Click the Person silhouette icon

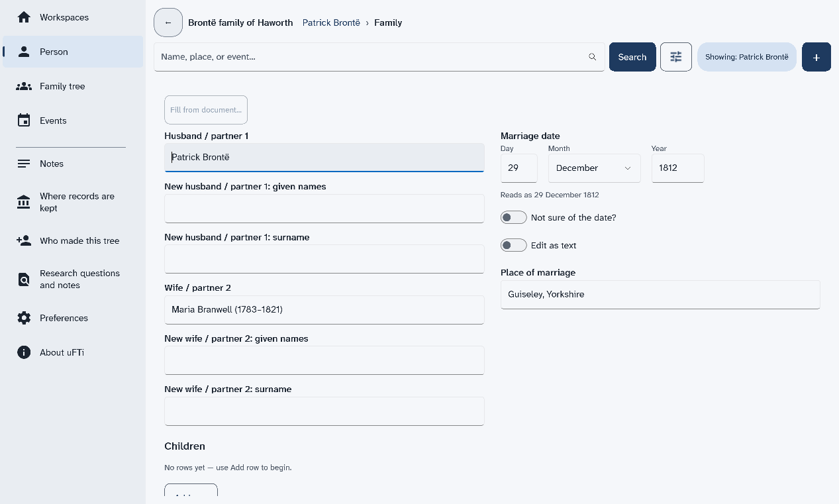point(24,52)
